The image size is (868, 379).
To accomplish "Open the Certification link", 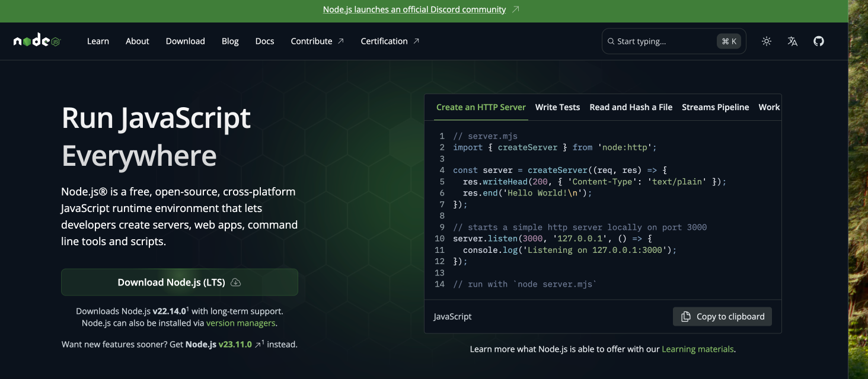I will pos(390,41).
